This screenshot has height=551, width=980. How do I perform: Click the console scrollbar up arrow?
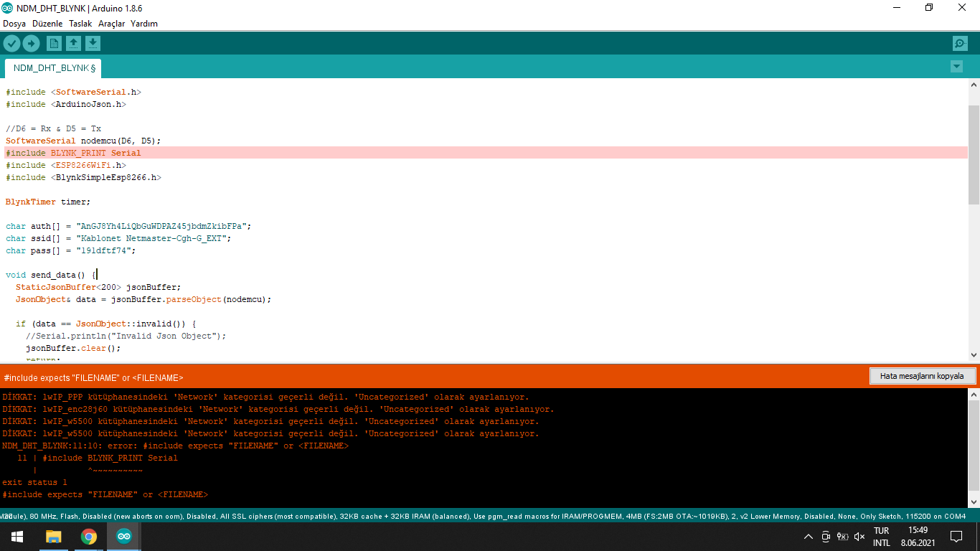974,395
